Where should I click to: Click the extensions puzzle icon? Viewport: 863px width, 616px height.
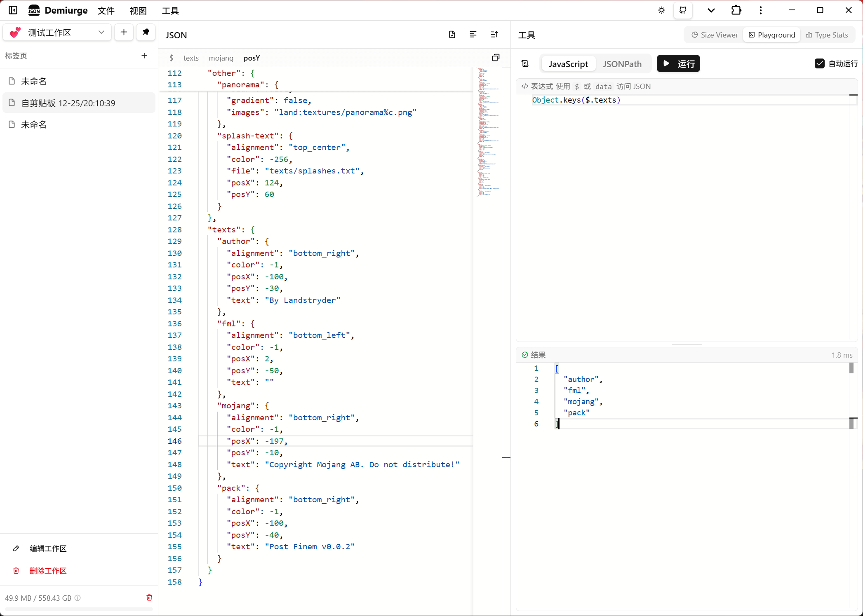point(736,10)
